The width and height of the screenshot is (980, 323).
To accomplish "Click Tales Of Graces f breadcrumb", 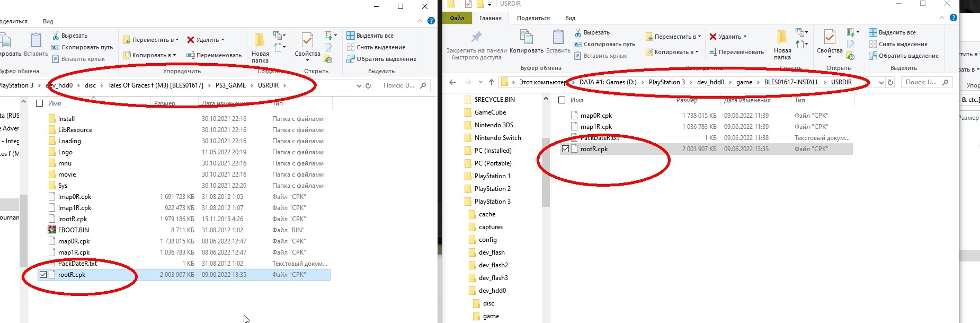I will click(x=156, y=85).
